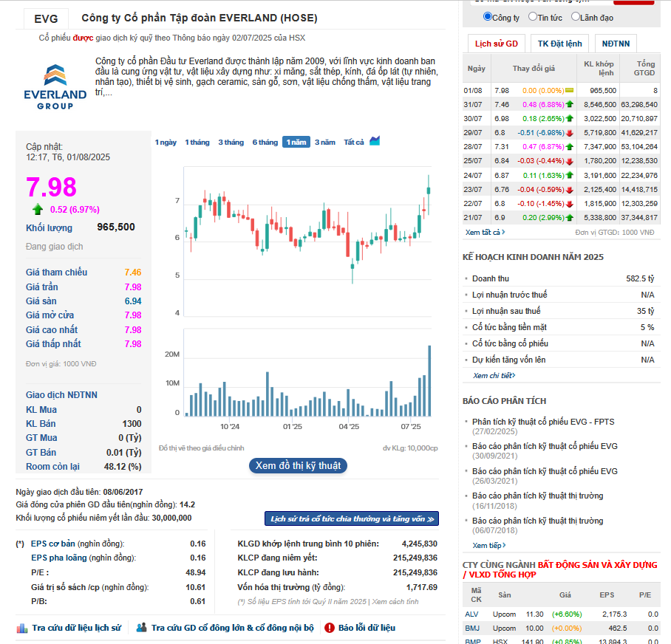Click the Giá sàn value 6.94
The image size is (671, 644).
pos(133,301)
